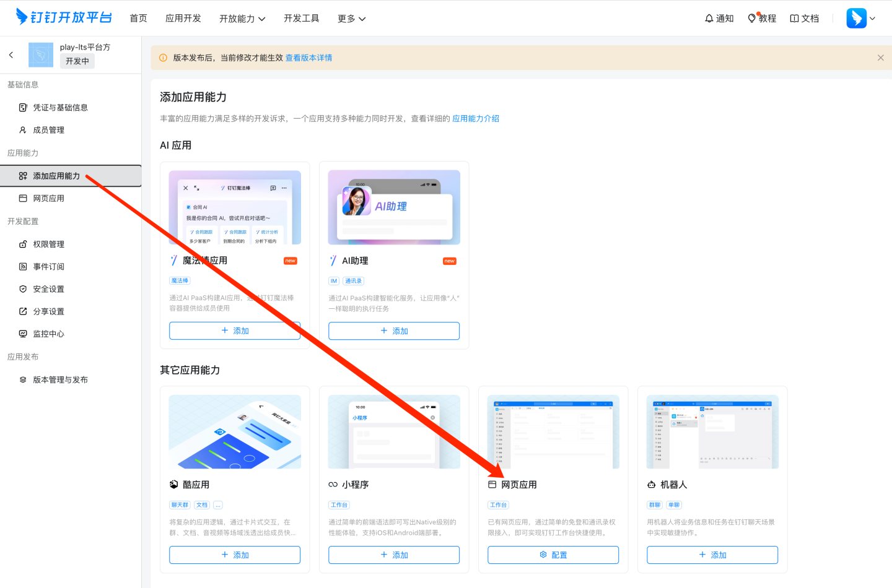This screenshot has height=588, width=892.
Task: Click the 查看版本详情 link in the banner
Action: pos(308,58)
